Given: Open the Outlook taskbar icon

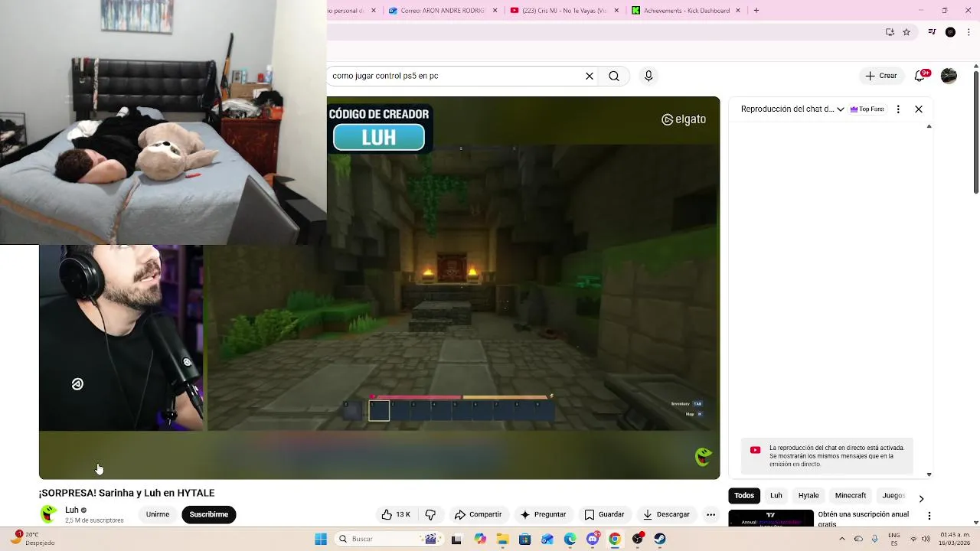Looking at the screenshot, I should (x=547, y=539).
